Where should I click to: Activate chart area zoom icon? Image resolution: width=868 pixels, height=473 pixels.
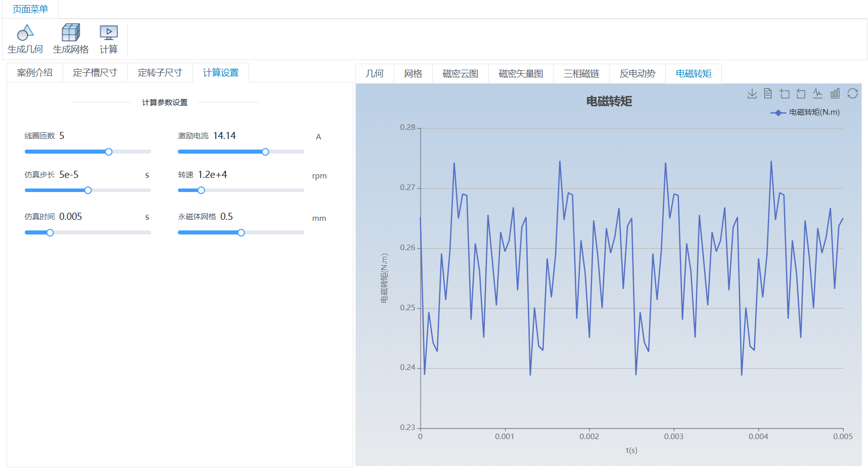coord(785,93)
